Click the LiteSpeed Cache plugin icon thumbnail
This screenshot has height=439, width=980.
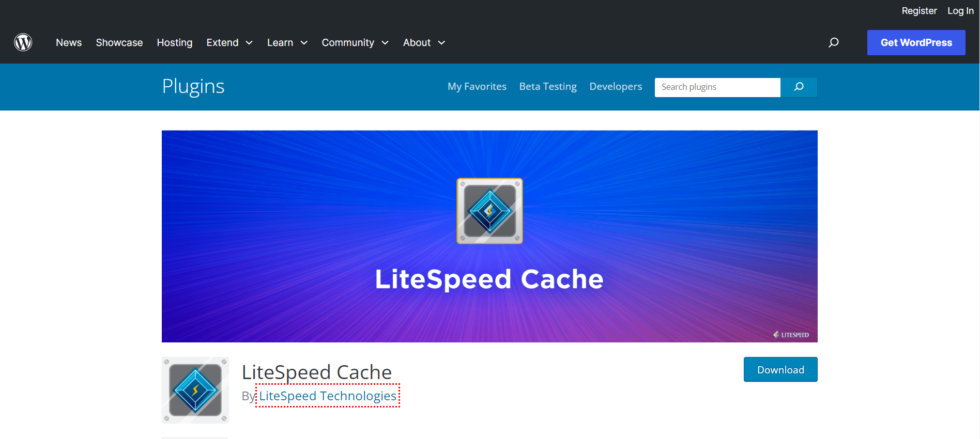click(195, 390)
